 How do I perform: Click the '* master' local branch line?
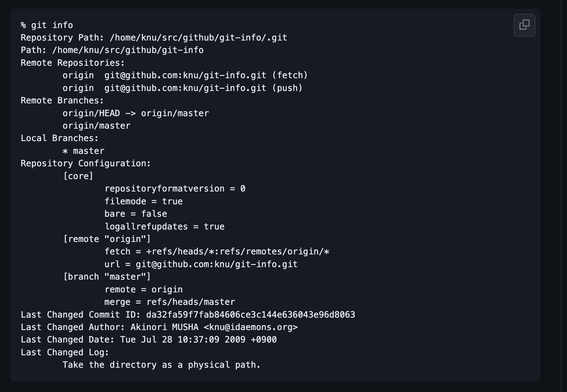click(83, 151)
